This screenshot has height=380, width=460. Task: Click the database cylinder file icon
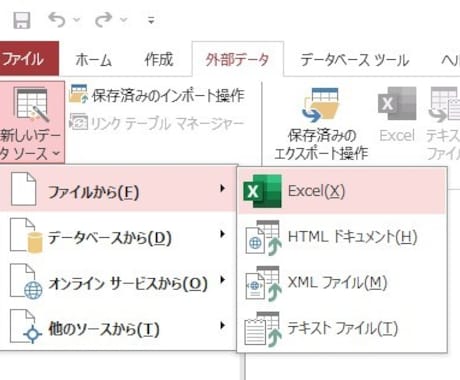[26, 236]
